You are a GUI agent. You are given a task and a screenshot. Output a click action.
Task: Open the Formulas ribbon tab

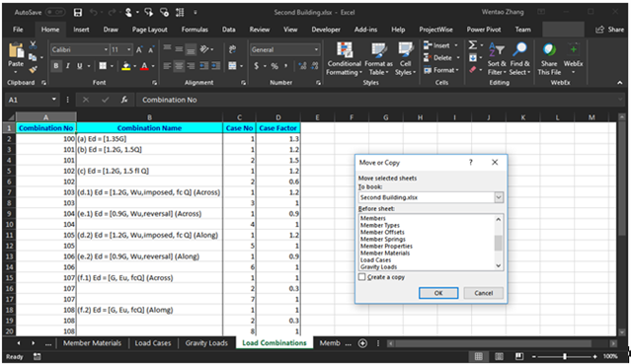195,30
